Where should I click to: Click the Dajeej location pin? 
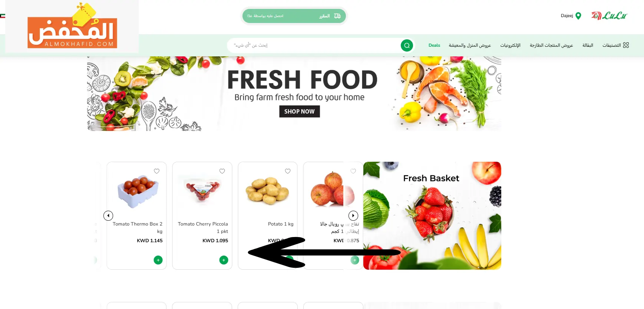coord(578,16)
